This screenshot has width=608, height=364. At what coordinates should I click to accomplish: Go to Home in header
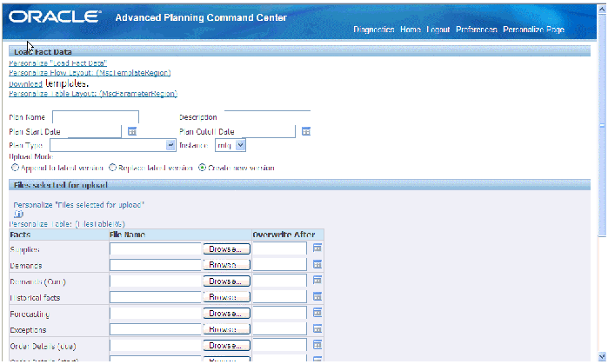(411, 30)
